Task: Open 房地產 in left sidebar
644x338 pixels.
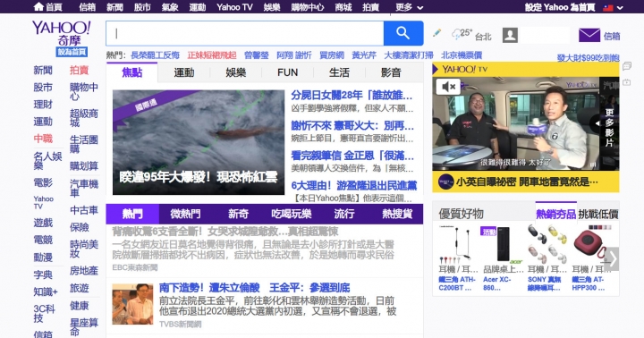Action: point(84,271)
